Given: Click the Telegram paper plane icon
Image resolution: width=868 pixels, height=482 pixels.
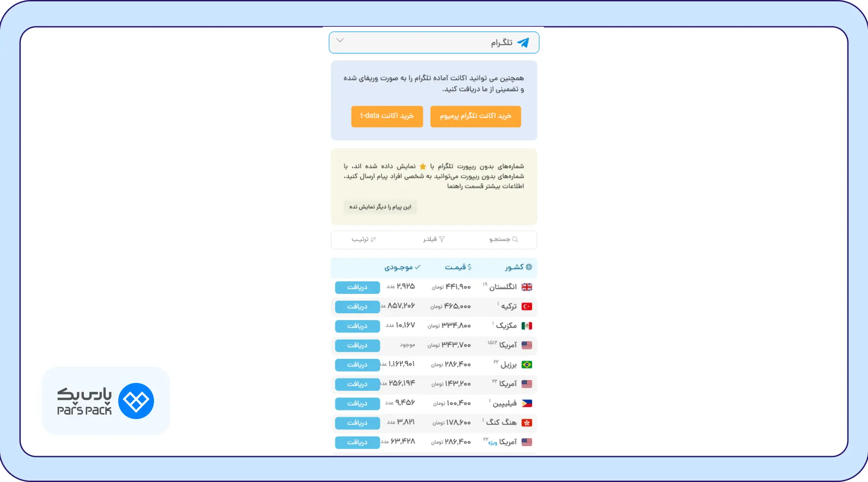Looking at the screenshot, I should click(523, 42).
